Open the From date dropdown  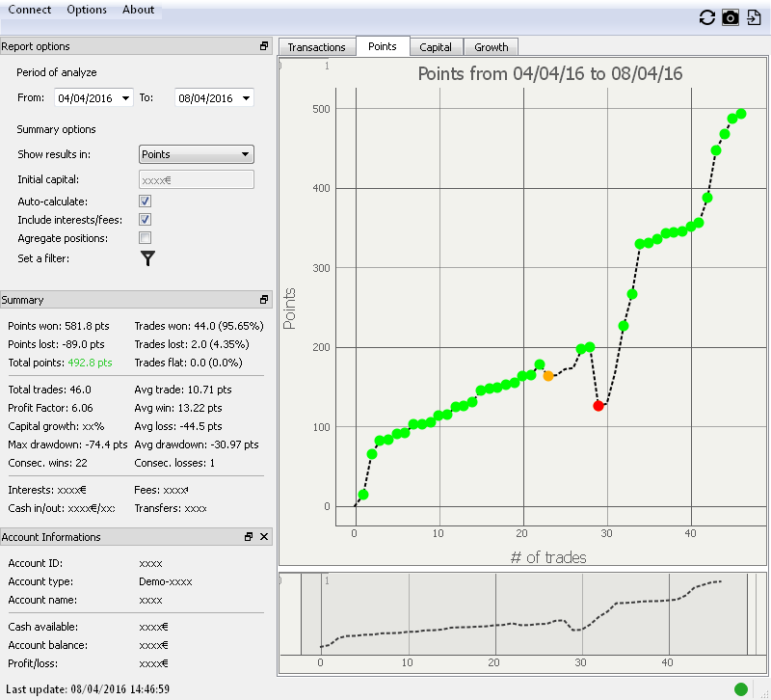pos(127,98)
